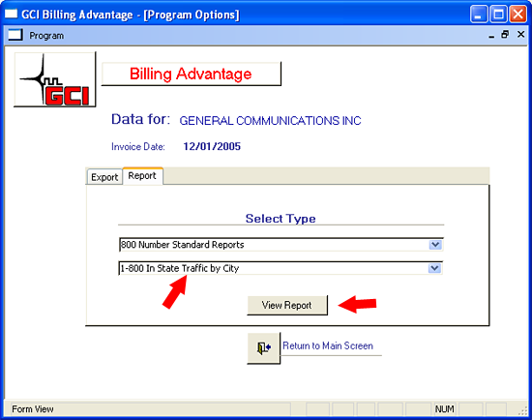Maximize the GCI Billing Advantage window

coord(498,15)
